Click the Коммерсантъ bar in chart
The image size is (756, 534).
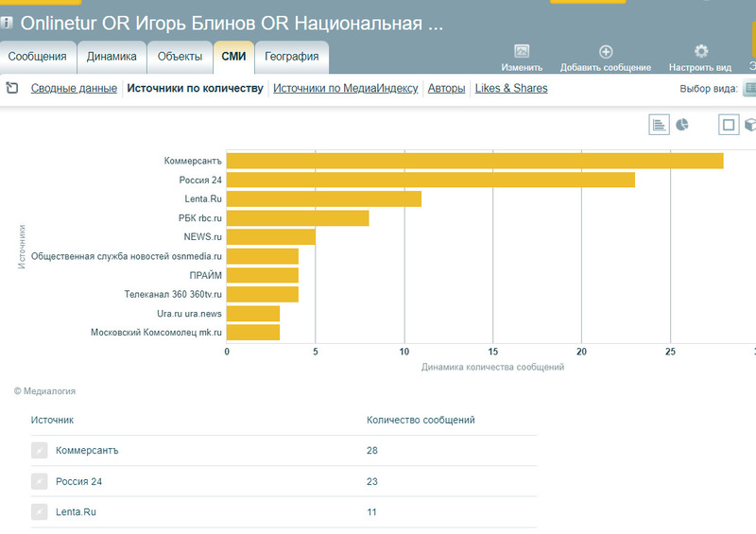point(475,161)
